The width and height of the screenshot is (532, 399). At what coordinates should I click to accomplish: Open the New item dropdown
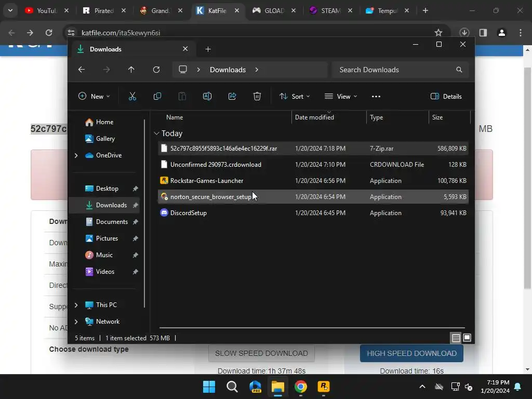(x=94, y=96)
